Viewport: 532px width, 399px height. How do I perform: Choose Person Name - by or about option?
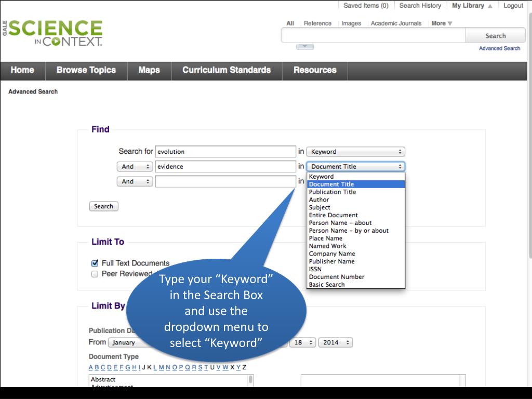coord(355,231)
